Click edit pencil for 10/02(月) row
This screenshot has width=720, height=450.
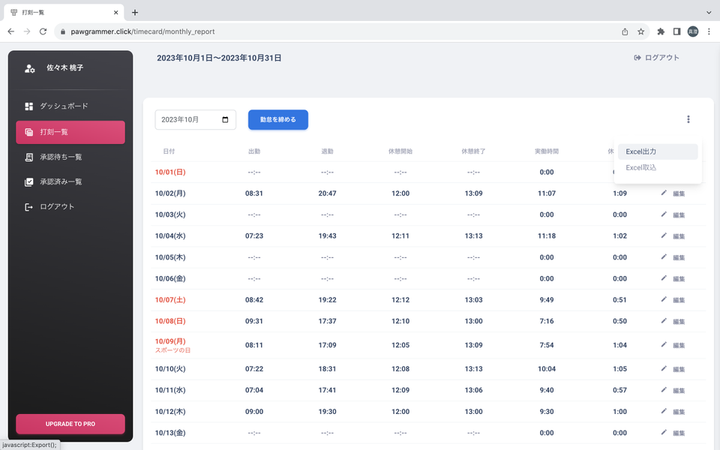pos(664,193)
